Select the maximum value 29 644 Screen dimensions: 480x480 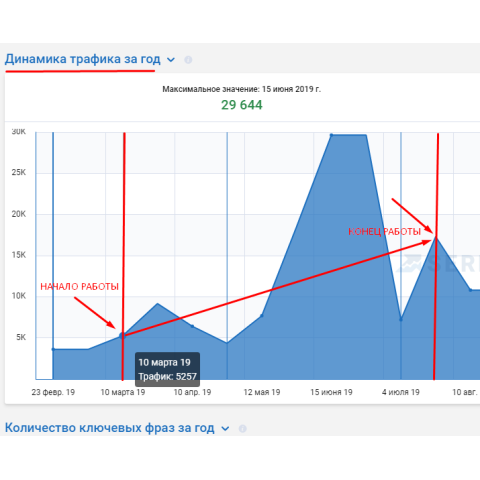point(242,105)
